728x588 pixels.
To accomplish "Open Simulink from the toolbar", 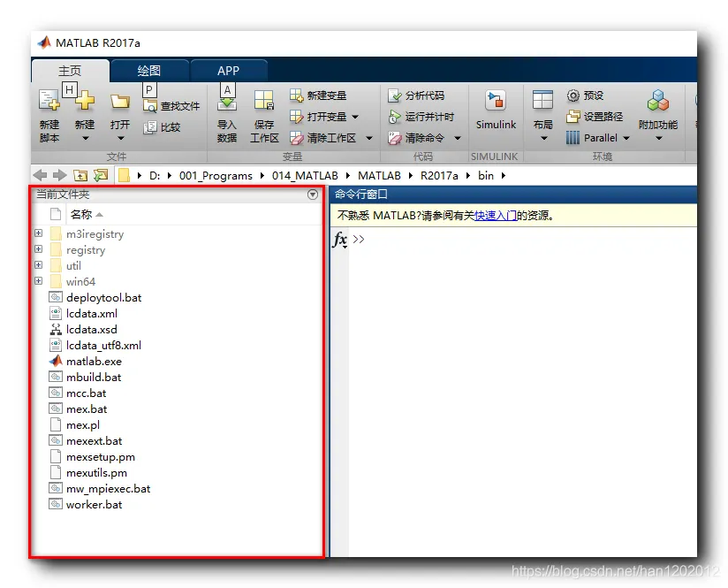I will 496,111.
